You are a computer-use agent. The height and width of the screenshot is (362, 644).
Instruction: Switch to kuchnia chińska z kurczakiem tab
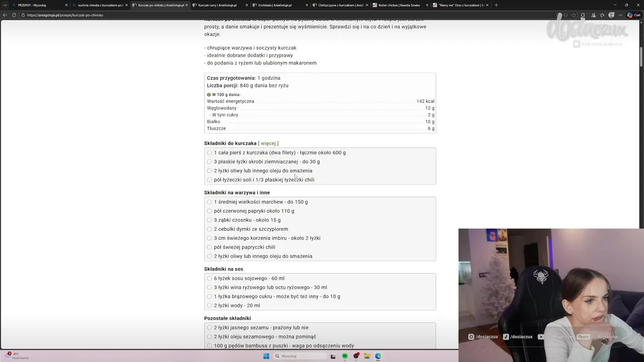(x=100, y=5)
